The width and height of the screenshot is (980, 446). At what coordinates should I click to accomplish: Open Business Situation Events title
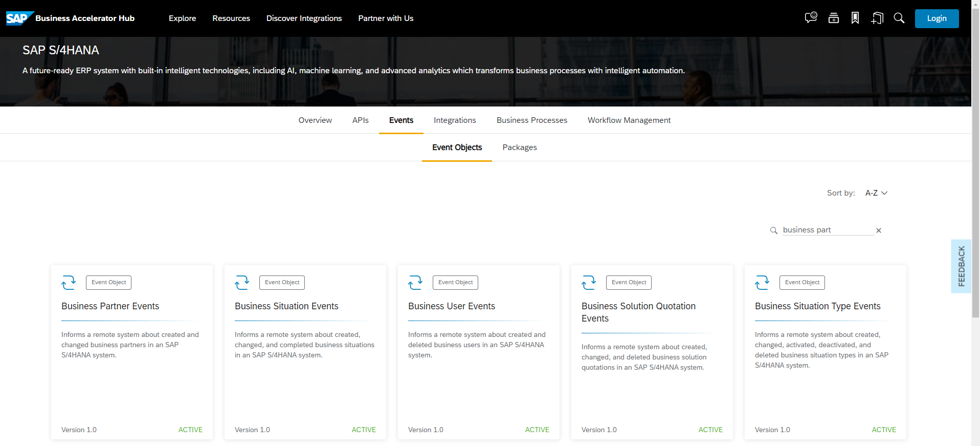click(286, 306)
